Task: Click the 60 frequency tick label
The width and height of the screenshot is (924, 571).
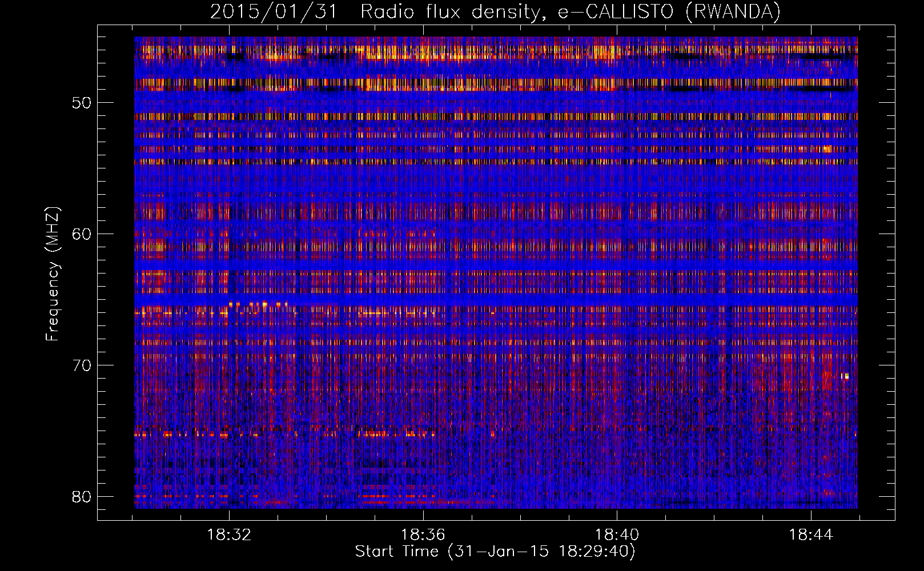Action: point(82,234)
